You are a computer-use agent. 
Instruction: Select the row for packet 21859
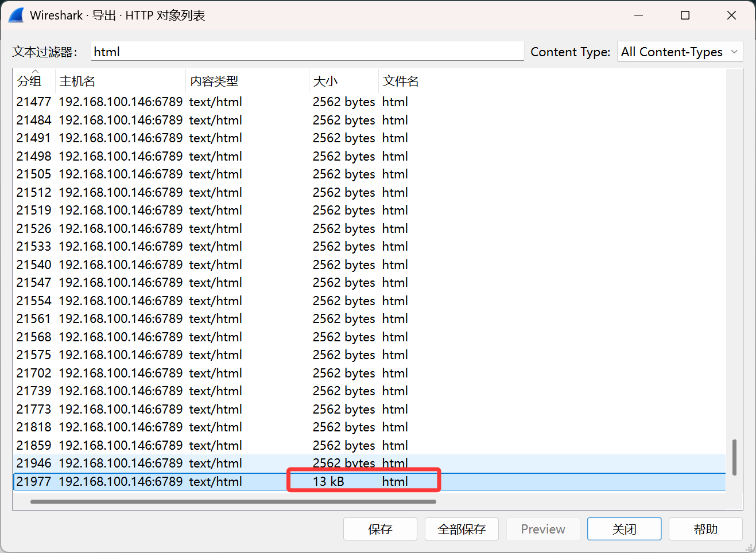tap(369, 445)
